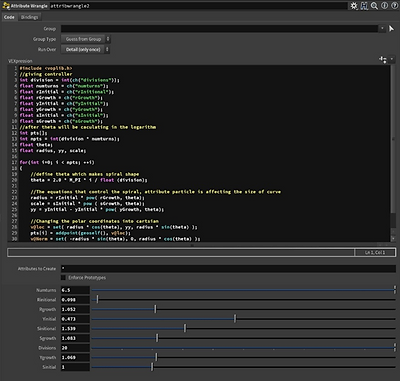Click the Sinitial slider handle
The width and height of the screenshot is (400, 381).
pos(152,367)
